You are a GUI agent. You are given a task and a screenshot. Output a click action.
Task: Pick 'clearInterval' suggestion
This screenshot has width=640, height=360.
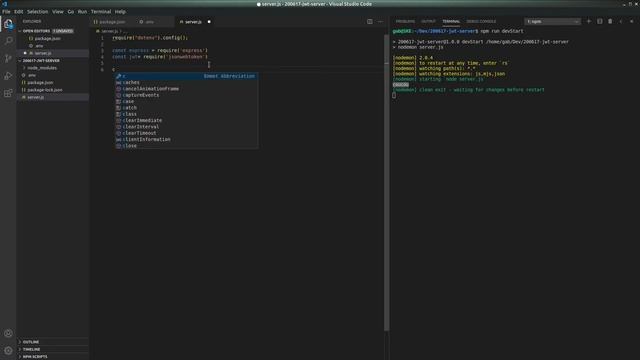coord(186,127)
